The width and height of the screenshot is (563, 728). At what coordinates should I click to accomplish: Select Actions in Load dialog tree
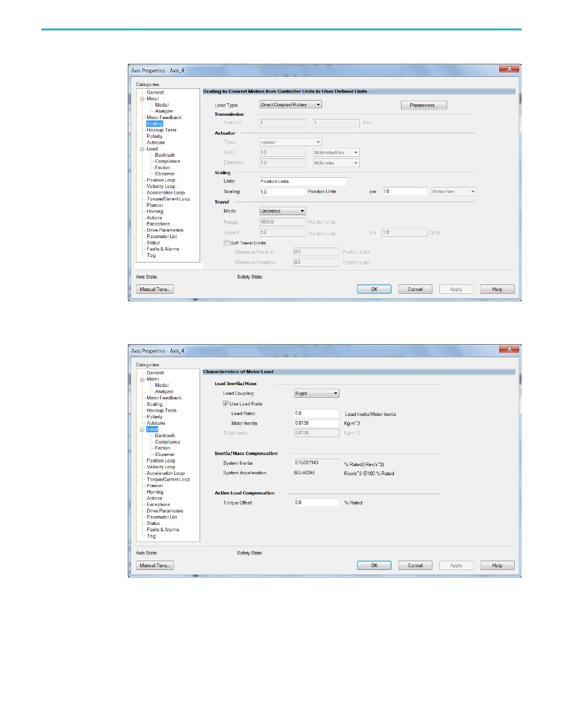pyautogui.click(x=154, y=498)
